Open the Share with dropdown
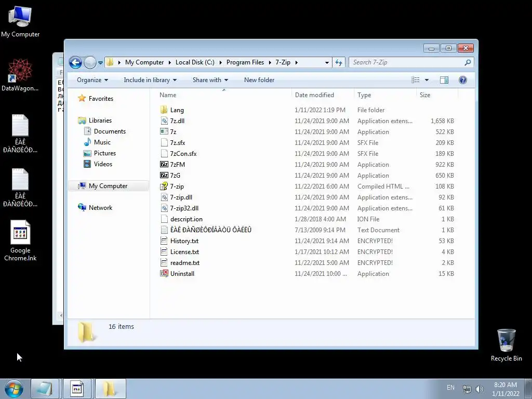This screenshot has height=399, width=532. [x=210, y=80]
